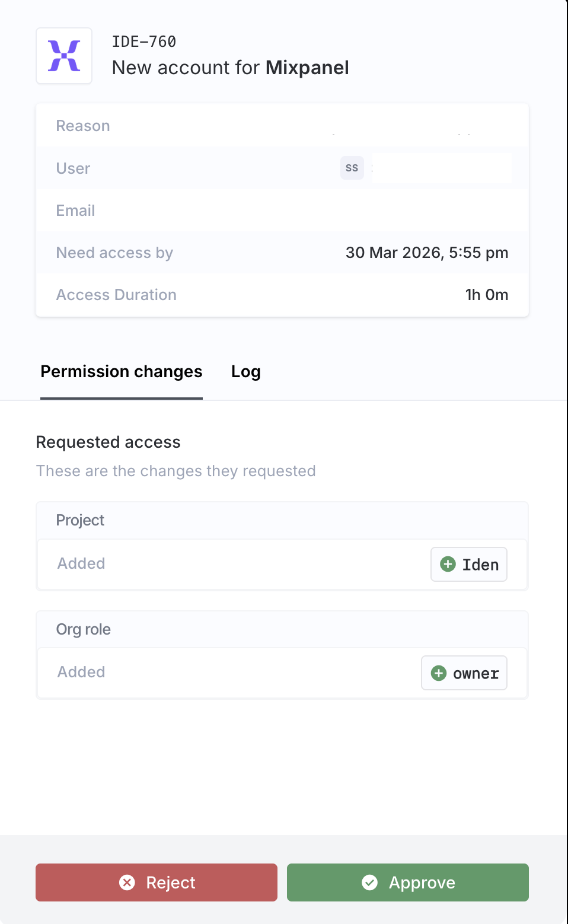Click the redacted Email value

pyautogui.click(x=431, y=212)
